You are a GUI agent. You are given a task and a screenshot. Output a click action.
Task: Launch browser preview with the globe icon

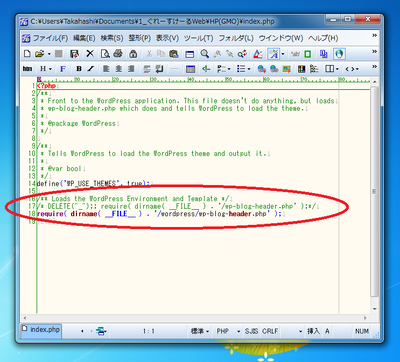(x=339, y=54)
